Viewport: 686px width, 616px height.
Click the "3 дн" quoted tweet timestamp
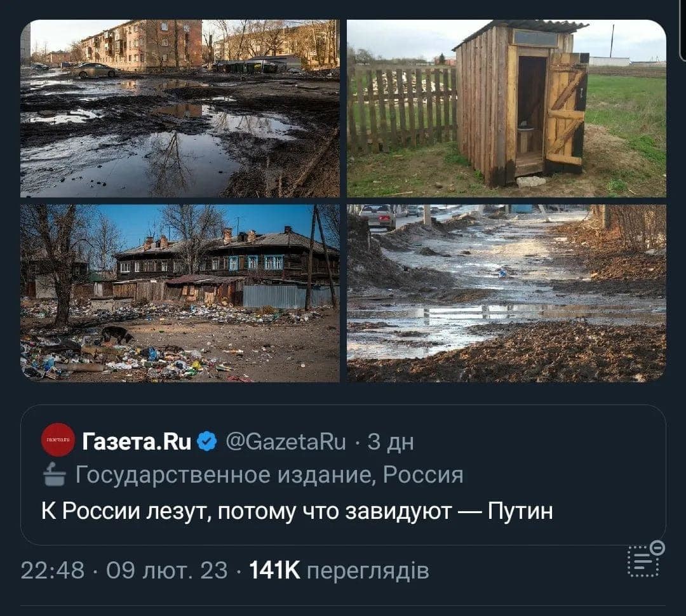[x=390, y=442]
